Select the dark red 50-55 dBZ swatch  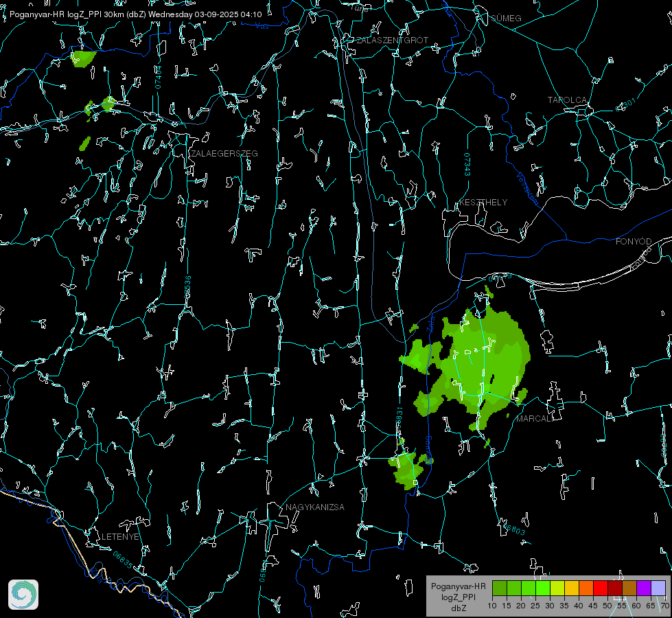[615, 588]
